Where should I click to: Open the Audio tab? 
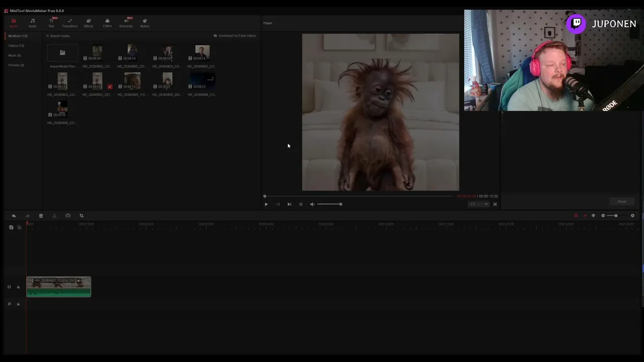click(x=32, y=23)
